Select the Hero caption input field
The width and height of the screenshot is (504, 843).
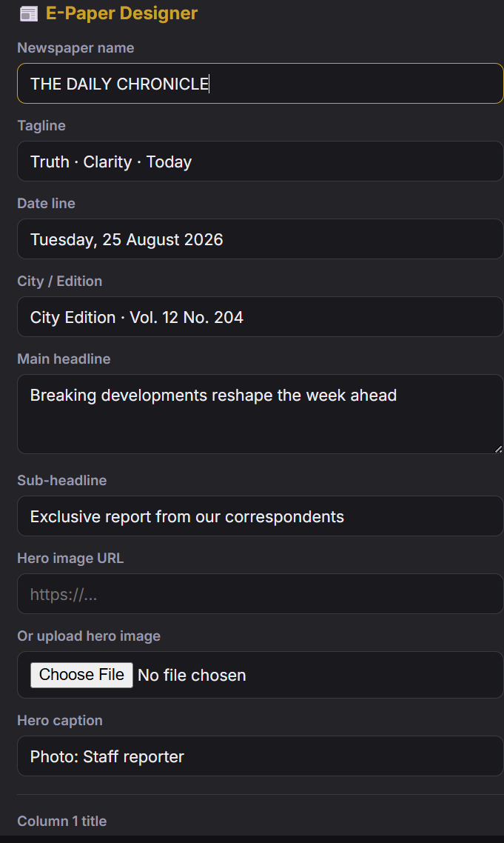coord(260,756)
